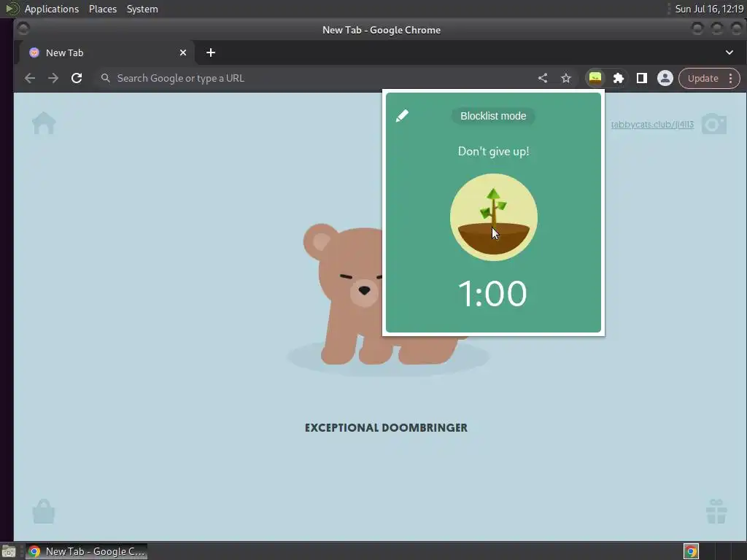Open the Extensions puzzle piece menu
Viewport: 747px width, 560px height.
(619, 78)
